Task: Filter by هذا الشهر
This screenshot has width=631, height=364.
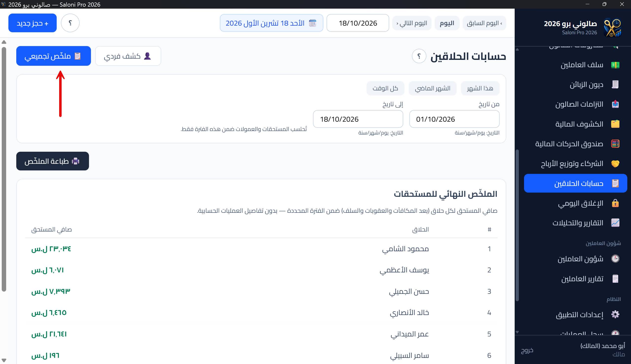Action: pyautogui.click(x=480, y=88)
